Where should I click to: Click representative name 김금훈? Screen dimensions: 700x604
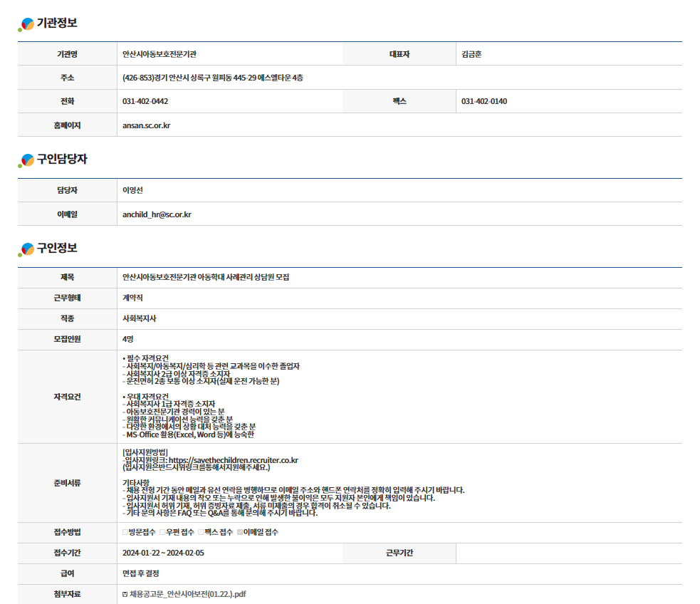tap(471, 54)
